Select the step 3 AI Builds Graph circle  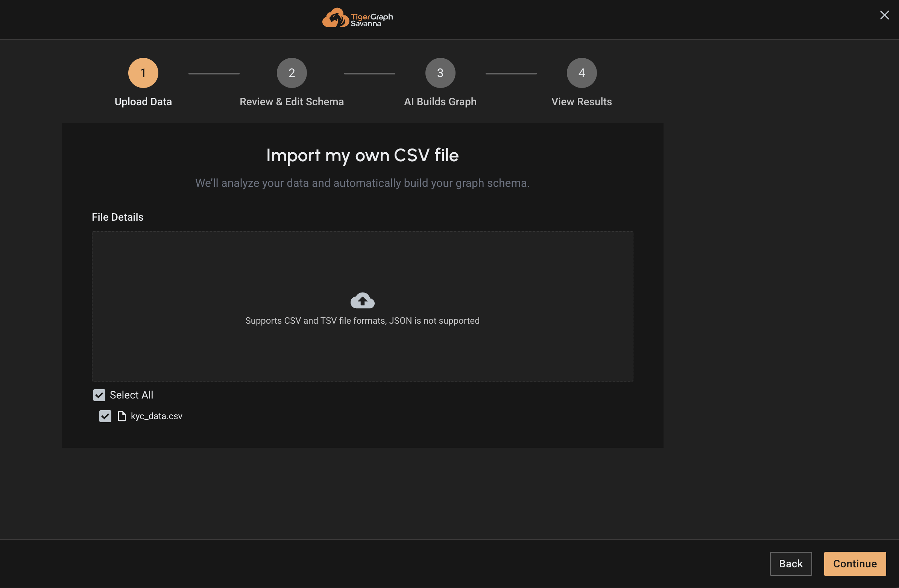pyautogui.click(x=440, y=73)
